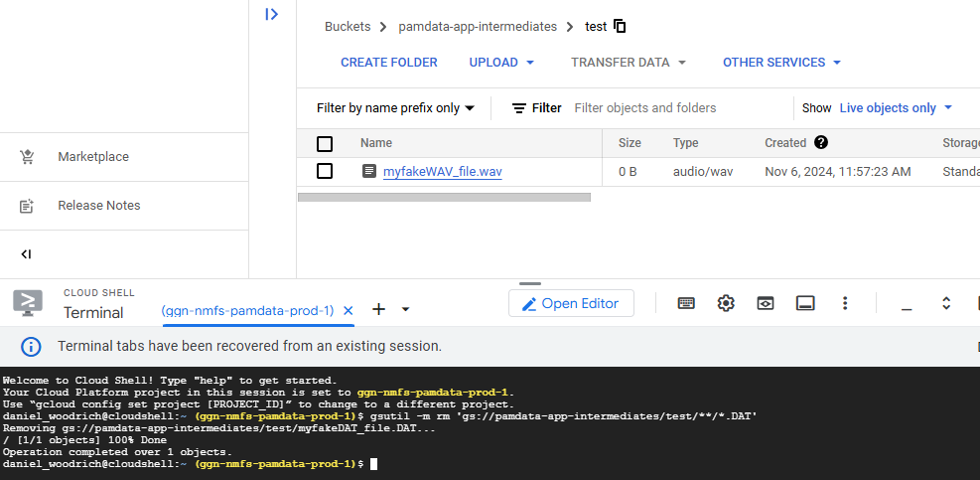Show help for the Created column
This screenshot has height=480, width=980.
point(821,143)
